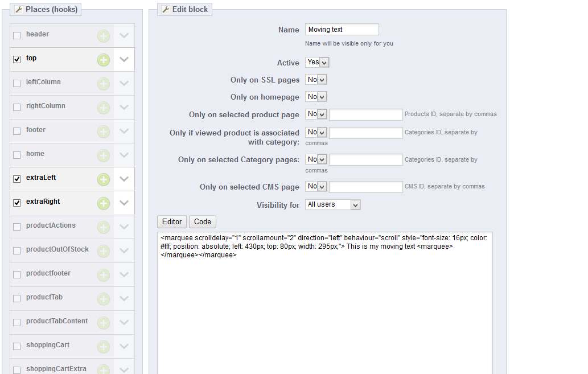The image size is (588, 374).
Task: Check the header hook checkbox
Action: tap(17, 36)
